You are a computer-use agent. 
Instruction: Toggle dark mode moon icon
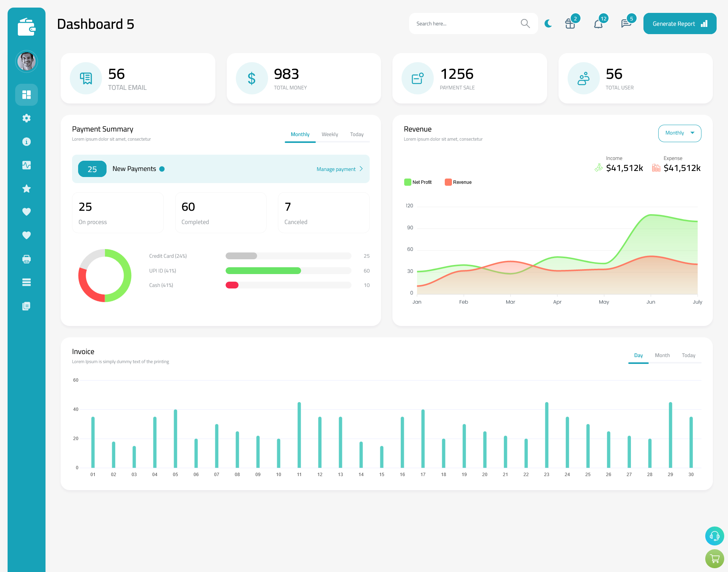[x=548, y=23]
